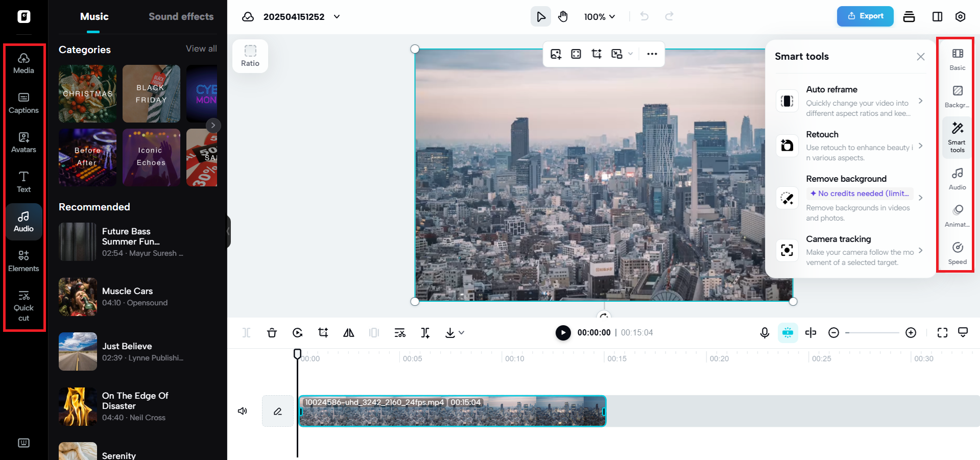Viewport: 980px width, 460px height.
Task: Switch to the Text panel
Action: click(23, 181)
